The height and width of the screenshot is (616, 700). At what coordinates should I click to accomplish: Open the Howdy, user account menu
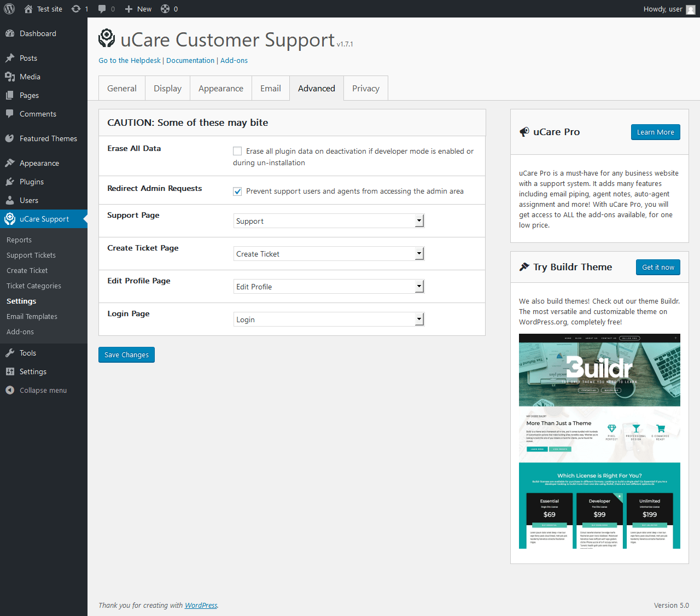(669, 9)
